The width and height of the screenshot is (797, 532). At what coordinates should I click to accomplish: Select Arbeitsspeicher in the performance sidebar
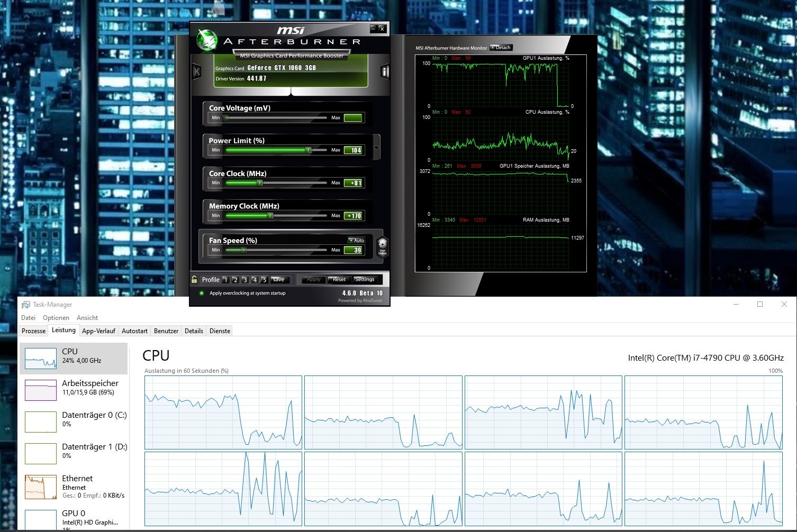[74, 390]
